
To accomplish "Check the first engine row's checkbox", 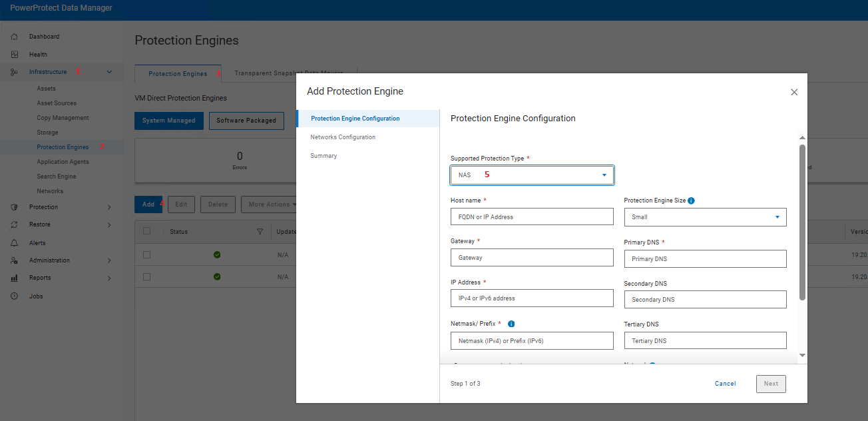I will (x=148, y=254).
